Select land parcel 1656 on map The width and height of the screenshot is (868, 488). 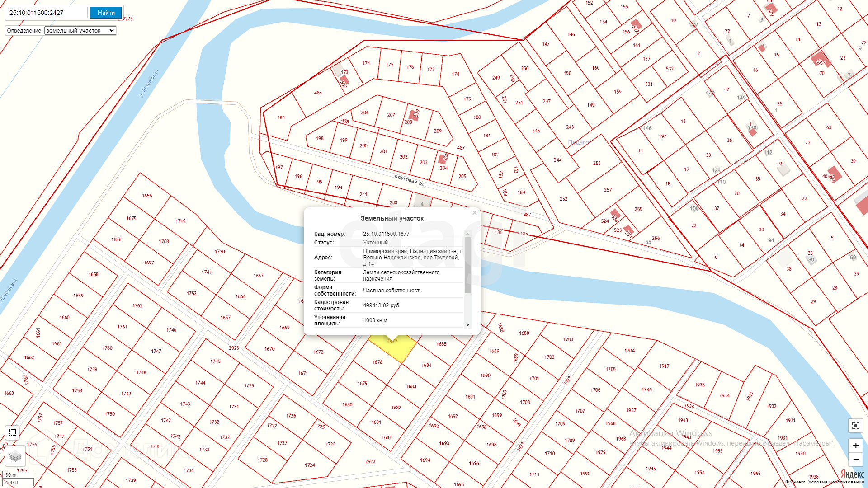(x=147, y=196)
